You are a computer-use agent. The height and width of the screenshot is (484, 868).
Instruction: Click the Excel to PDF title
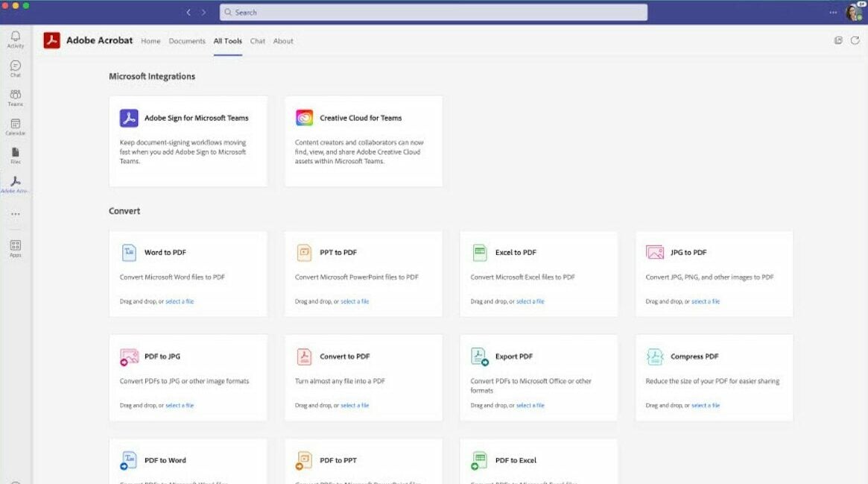pyautogui.click(x=516, y=253)
